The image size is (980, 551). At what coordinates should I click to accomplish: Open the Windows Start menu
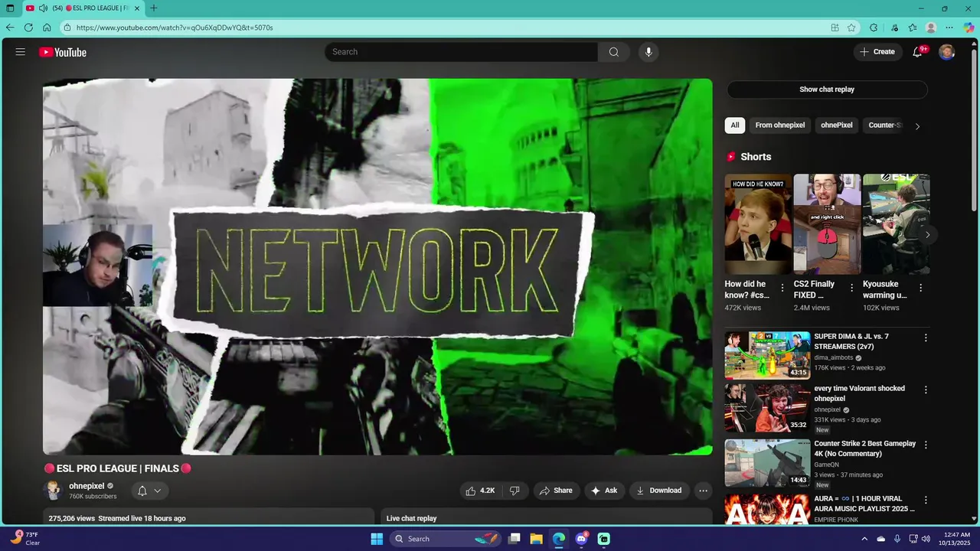(x=377, y=539)
